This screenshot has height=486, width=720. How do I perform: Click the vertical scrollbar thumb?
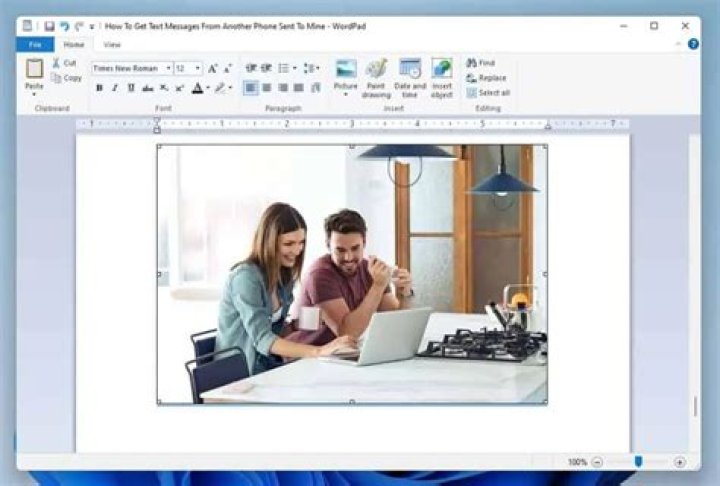coord(695,406)
